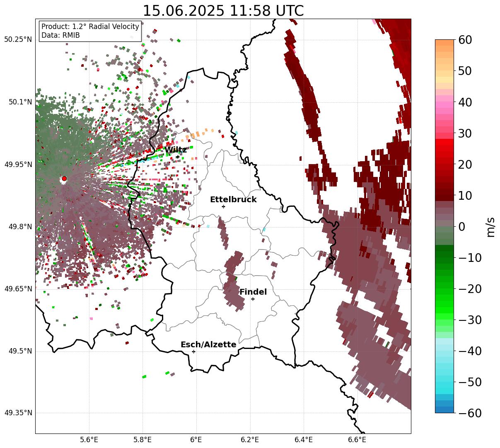Click the 5.8°E longitude label

point(143,439)
